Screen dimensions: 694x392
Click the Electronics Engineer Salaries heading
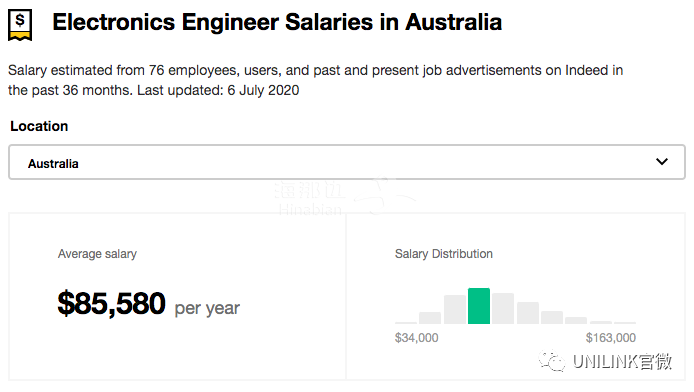[277, 22]
